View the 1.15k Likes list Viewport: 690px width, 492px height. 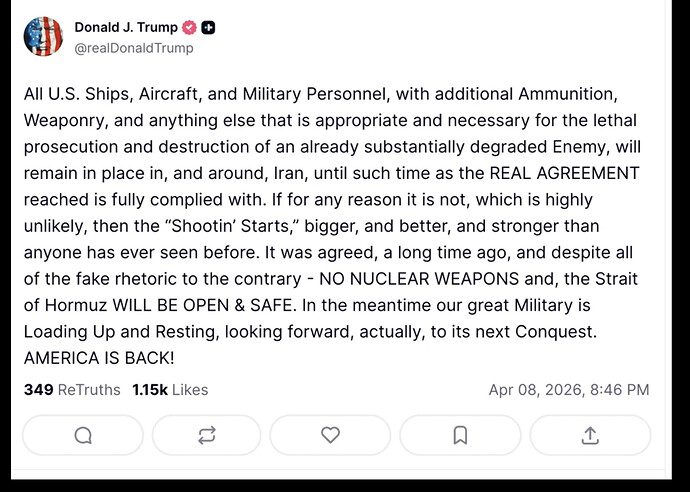(x=170, y=390)
